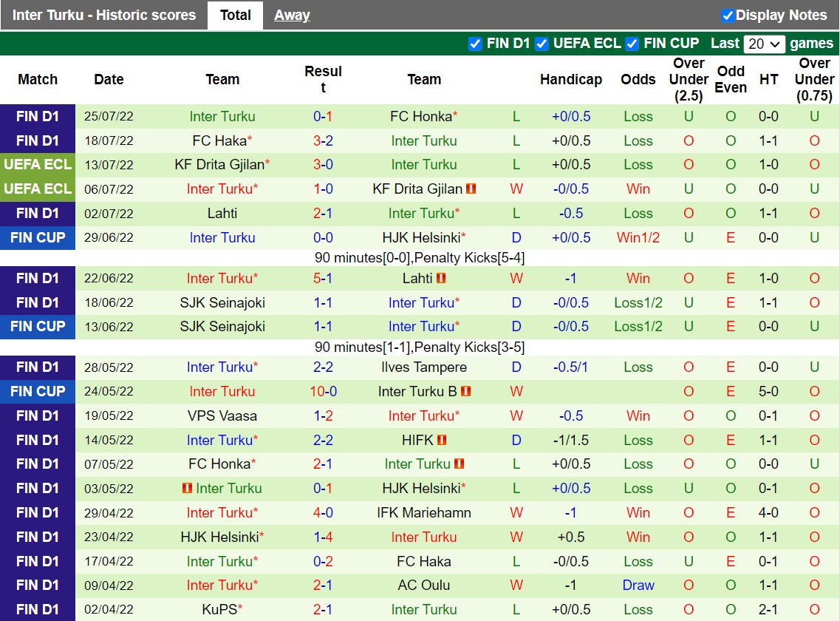This screenshot has height=621, width=840.
Task: Click red card icon beside HIFK
Action: pos(442,441)
